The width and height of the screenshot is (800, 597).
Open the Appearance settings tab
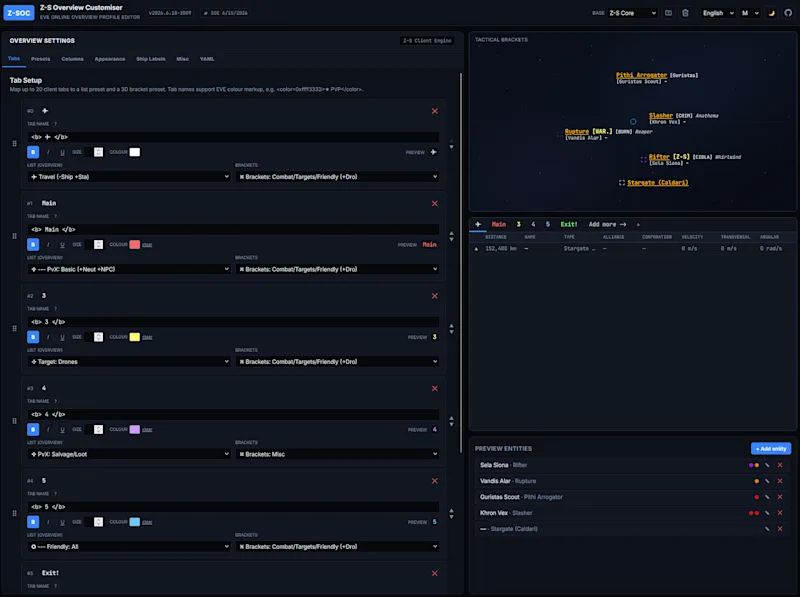[x=110, y=59]
